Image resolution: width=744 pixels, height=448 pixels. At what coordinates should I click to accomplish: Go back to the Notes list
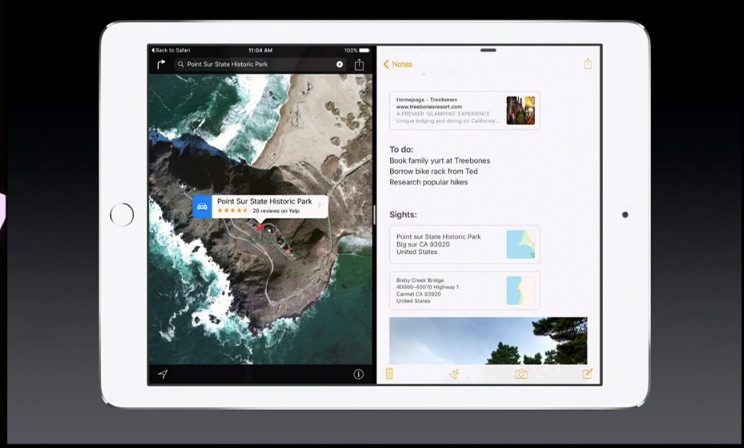tap(397, 64)
